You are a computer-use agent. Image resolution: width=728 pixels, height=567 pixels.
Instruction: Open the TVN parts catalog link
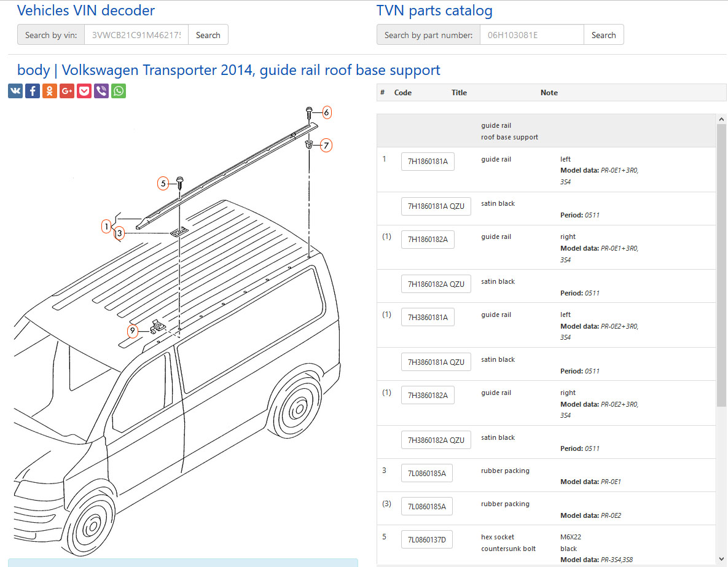[x=434, y=10]
